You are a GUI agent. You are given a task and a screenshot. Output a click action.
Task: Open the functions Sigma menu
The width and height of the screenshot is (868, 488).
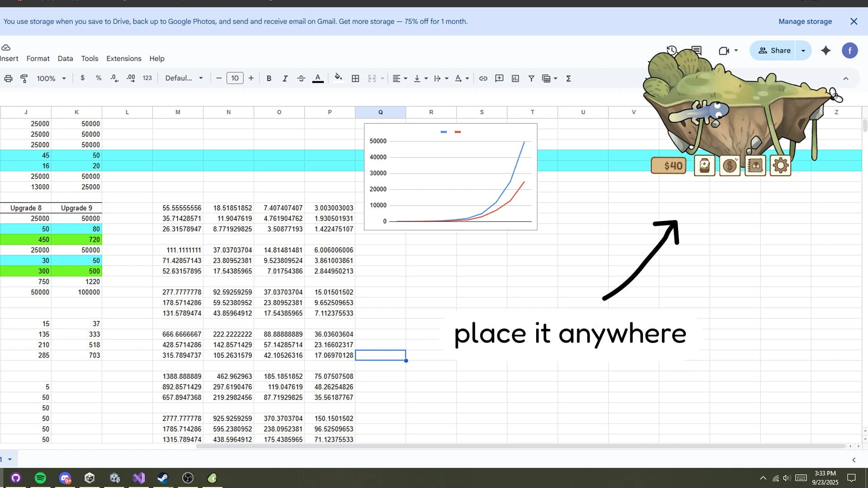pyautogui.click(x=568, y=78)
